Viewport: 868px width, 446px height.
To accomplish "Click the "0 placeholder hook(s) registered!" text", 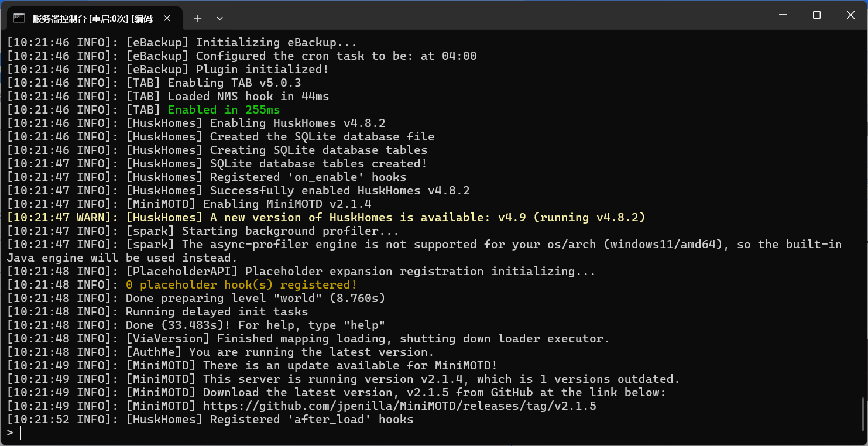I will (241, 284).
